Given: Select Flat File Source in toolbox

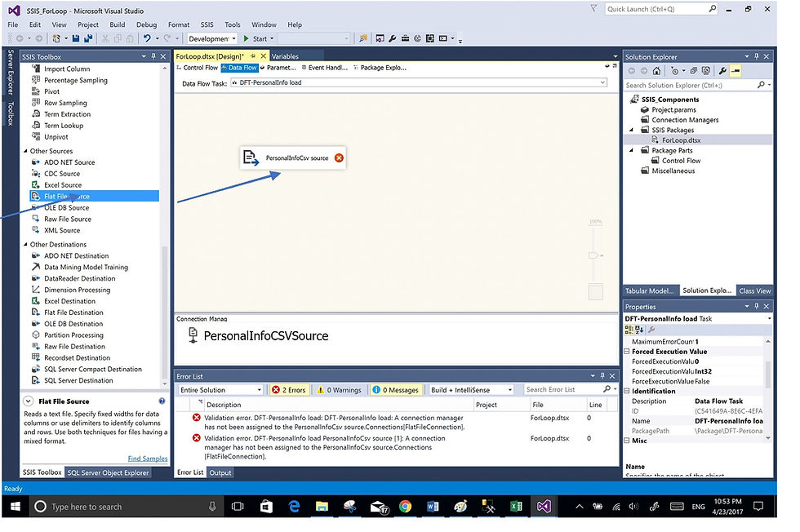Looking at the screenshot, I should tap(95, 197).
